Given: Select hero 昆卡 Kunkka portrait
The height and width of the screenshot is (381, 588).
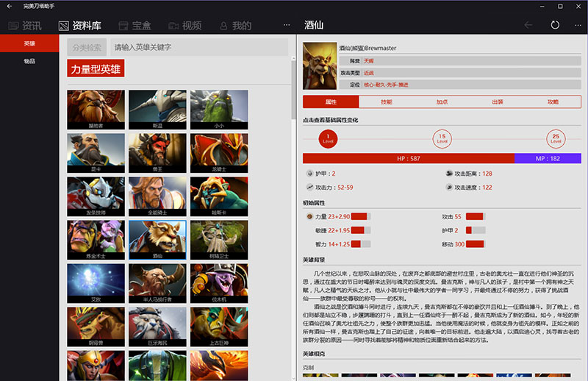Looking at the screenshot, I should point(96,153).
